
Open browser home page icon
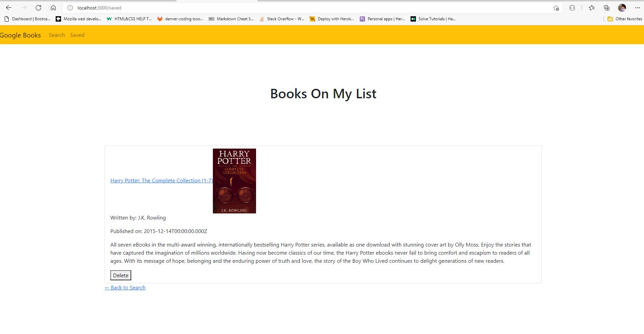53,8
